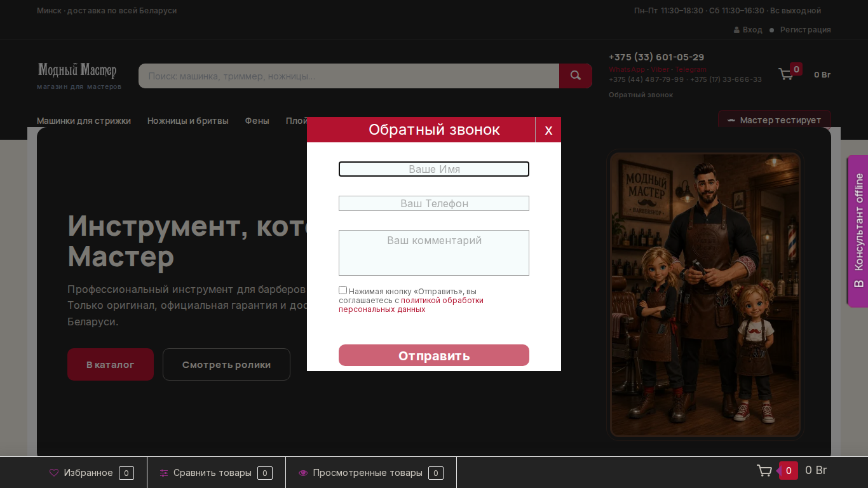Image resolution: width=868 pixels, height=488 pixels.
Task: Click the +375 (44) 487-79-99 number
Action: click(x=646, y=79)
